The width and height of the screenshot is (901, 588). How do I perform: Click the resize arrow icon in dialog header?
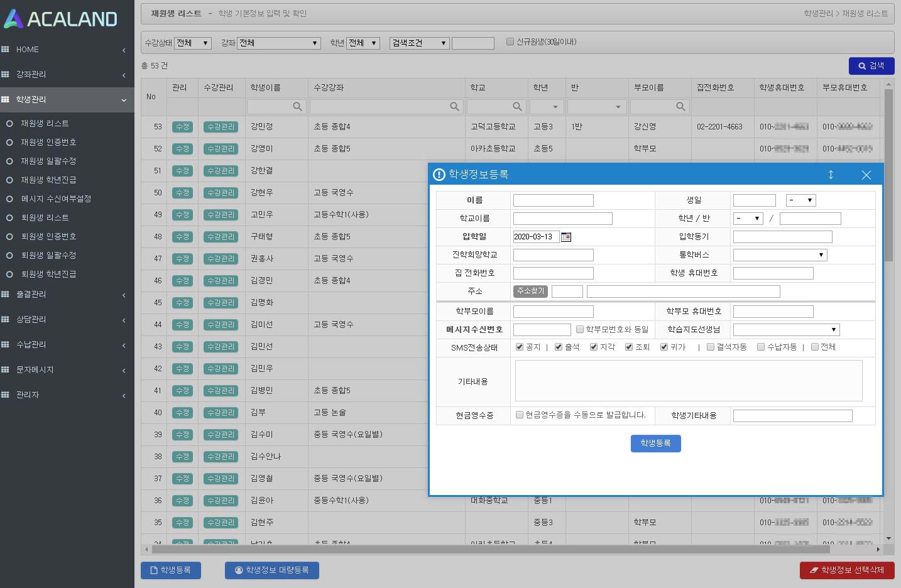[831, 175]
